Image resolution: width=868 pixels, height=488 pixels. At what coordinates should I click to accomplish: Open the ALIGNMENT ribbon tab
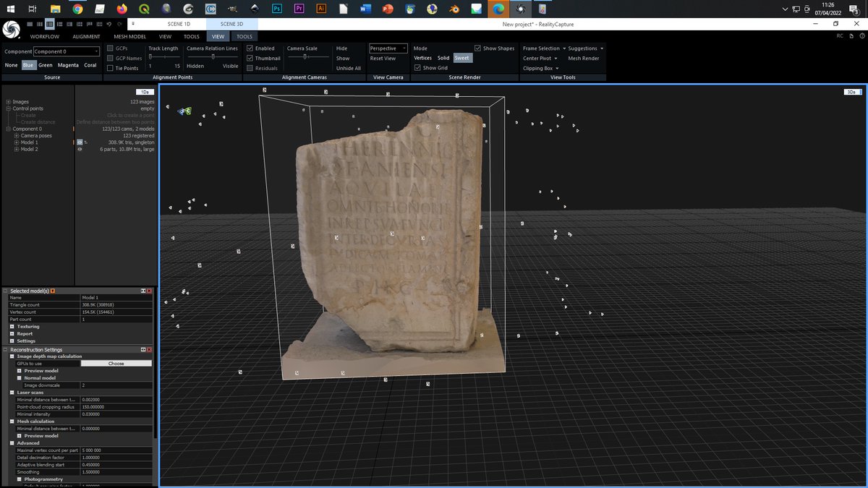(x=86, y=36)
